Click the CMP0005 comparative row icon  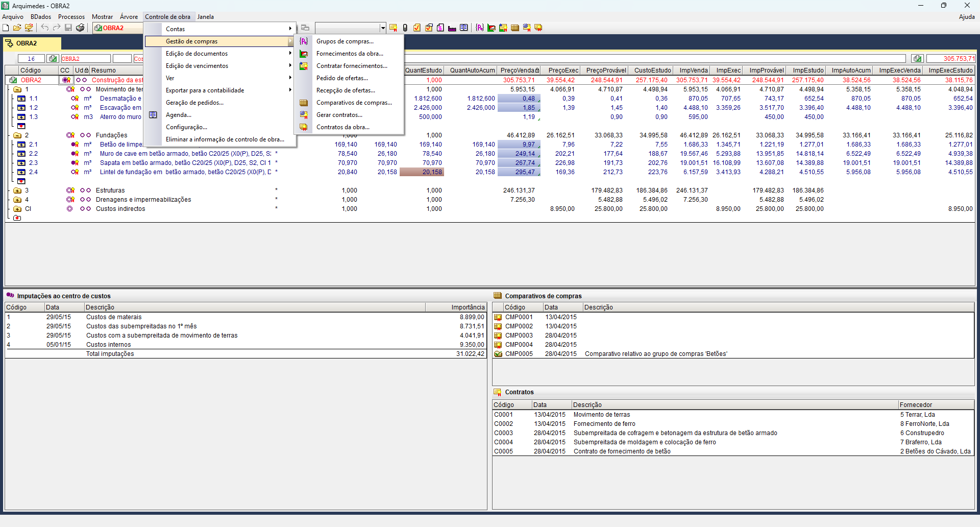coord(498,354)
